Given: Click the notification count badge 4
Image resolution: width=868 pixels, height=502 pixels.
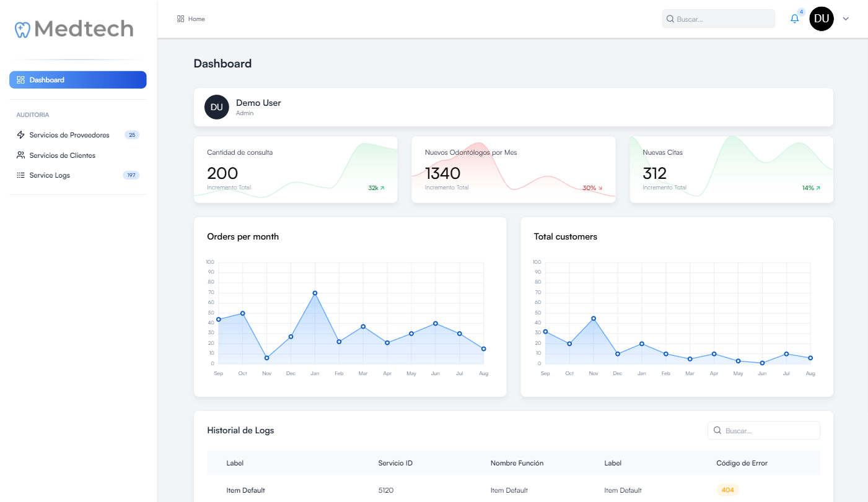Looking at the screenshot, I should click(801, 12).
